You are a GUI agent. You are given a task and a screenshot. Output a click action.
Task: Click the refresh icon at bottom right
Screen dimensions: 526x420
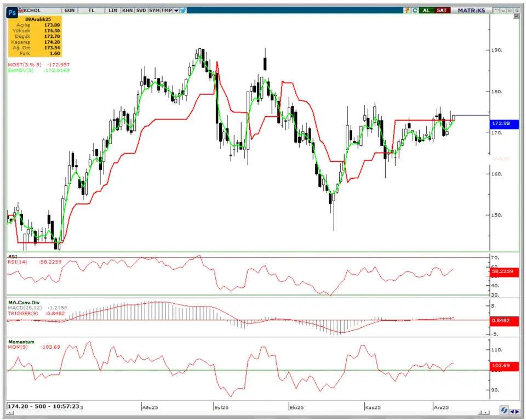[504, 410]
